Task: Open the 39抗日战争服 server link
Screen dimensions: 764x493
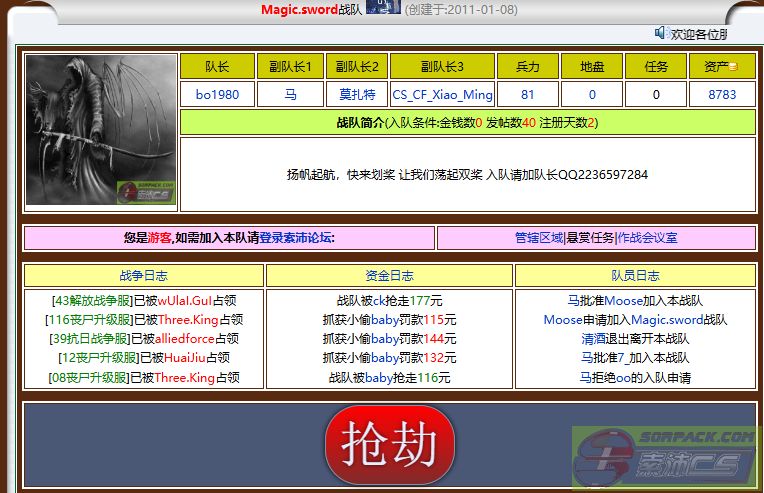Action: tap(90, 339)
